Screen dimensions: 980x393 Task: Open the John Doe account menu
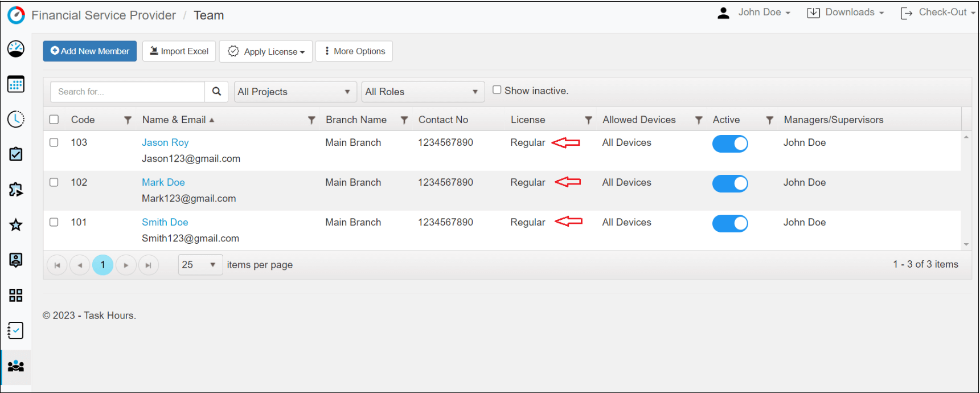click(764, 13)
